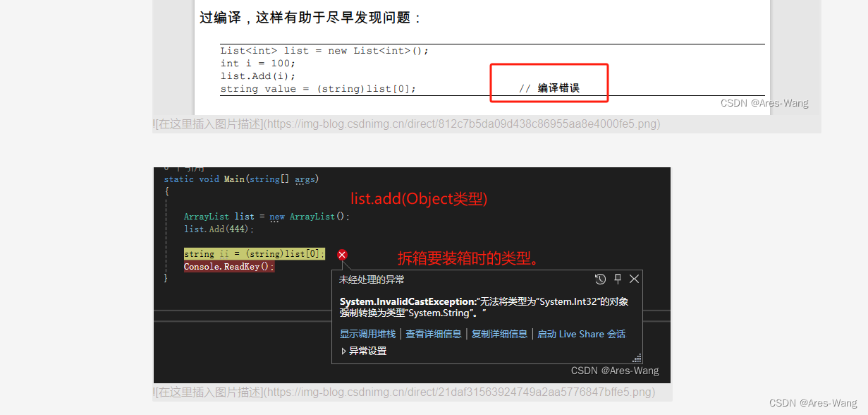Click the history icon in the exception popup
The image size is (868, 415).
click(600, 279)
